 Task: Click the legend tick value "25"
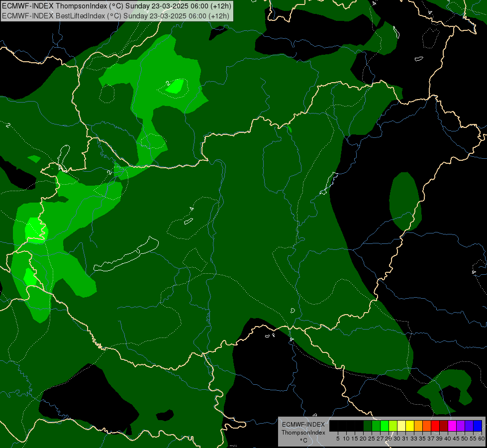point(372,439)
